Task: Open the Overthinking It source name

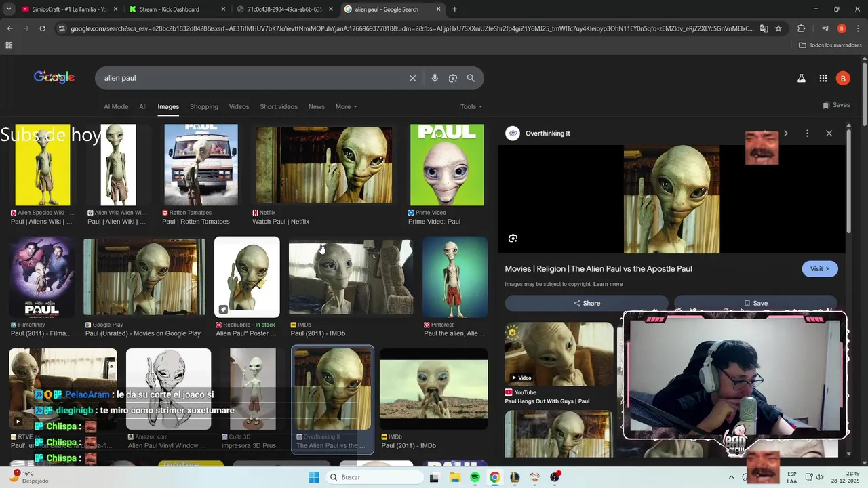Action: click(548, 134)
